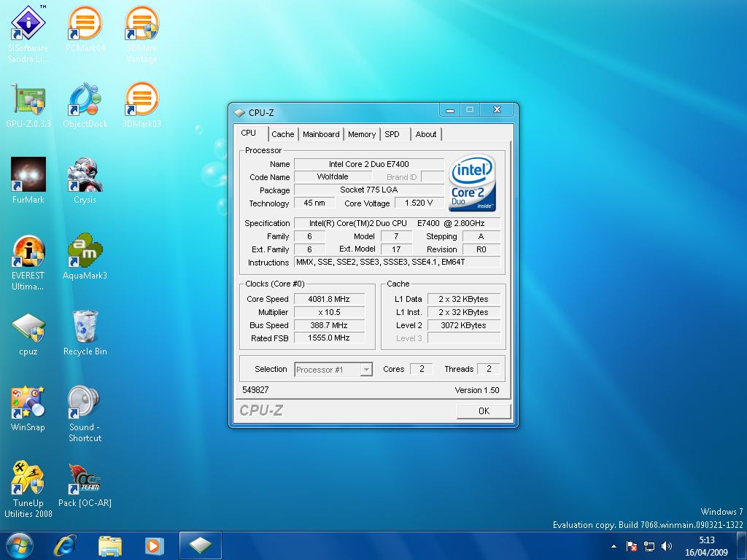
Task: Click core voltage value '1.520 V'
Action: click(x=418, y=203)
